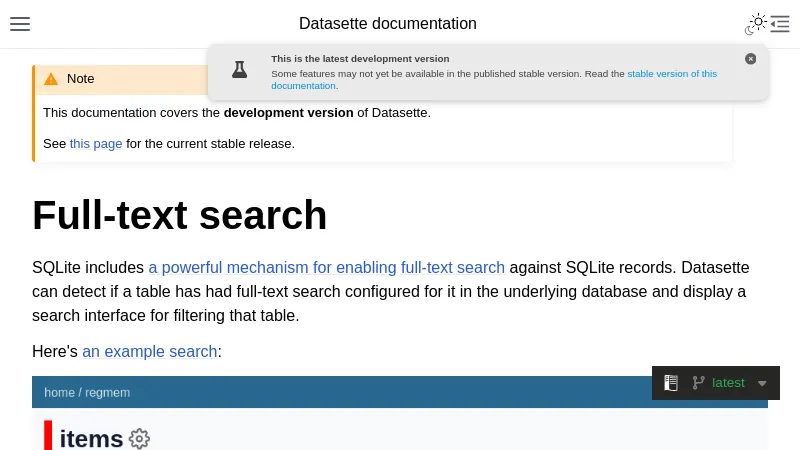This screenshot has width=800, height=450.
Task: Click the gear icon next to items
Action: click(x=139, y=438)
